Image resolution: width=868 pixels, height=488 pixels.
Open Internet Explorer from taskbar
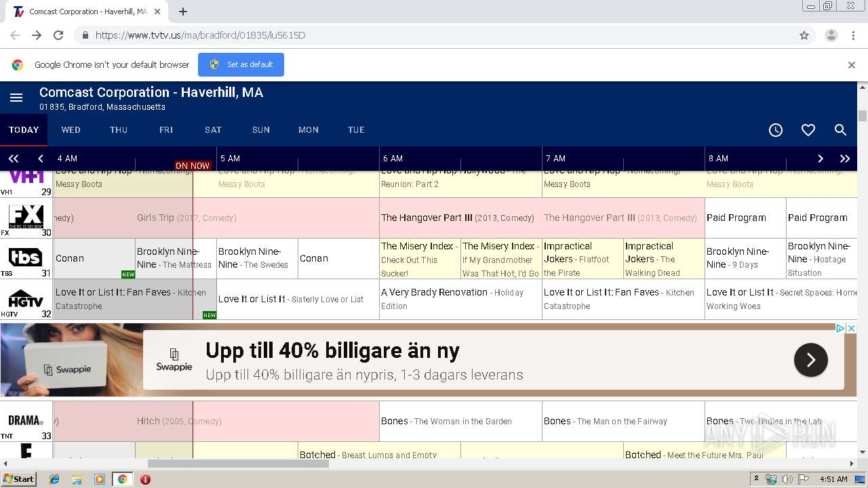coord(54,479)
